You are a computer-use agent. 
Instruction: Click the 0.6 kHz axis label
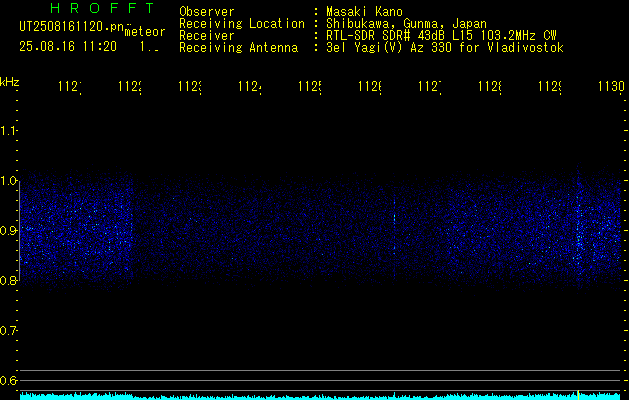(8, 381)
